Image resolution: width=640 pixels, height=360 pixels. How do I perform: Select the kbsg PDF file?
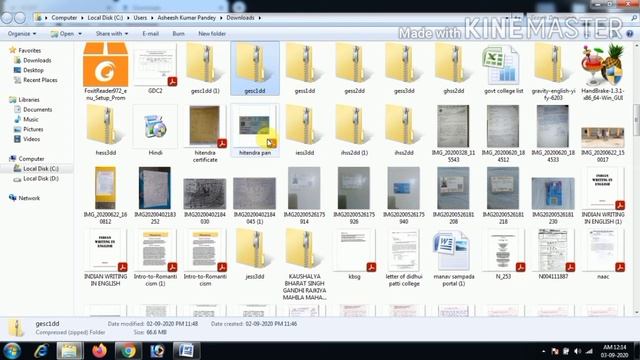(x=354, y=251)
